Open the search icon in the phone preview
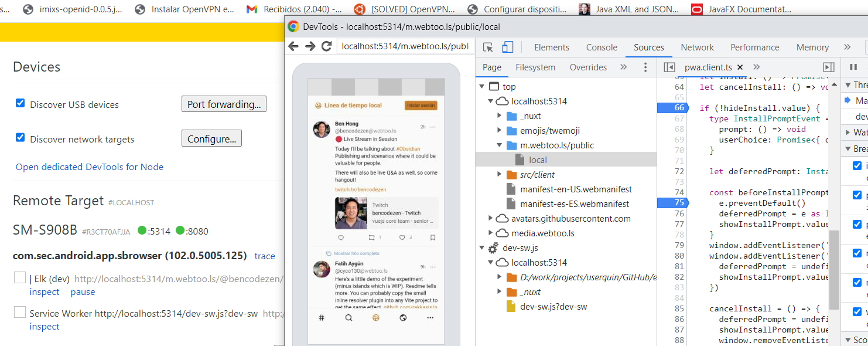The height and width of the screenshot is (346, 868). click(x=348, y=317)
